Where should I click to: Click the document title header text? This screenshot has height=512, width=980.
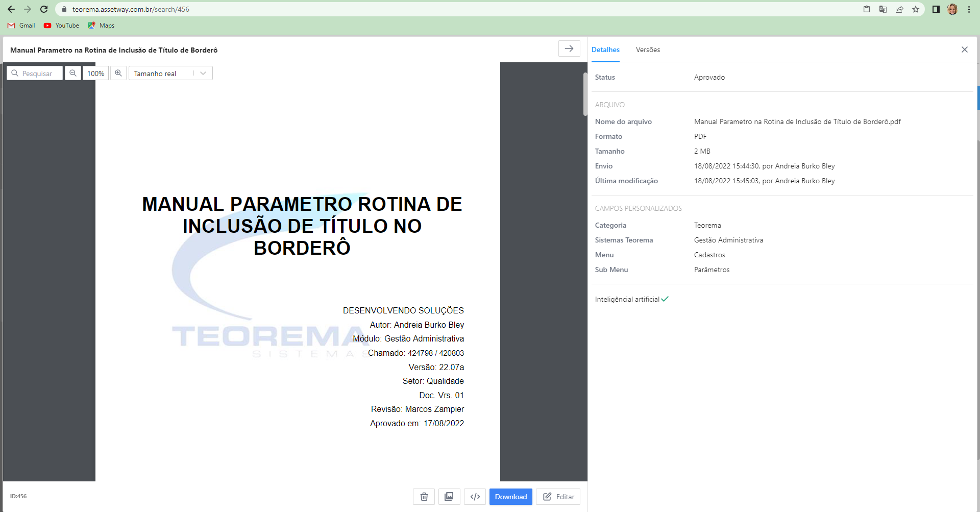[114, 50]
